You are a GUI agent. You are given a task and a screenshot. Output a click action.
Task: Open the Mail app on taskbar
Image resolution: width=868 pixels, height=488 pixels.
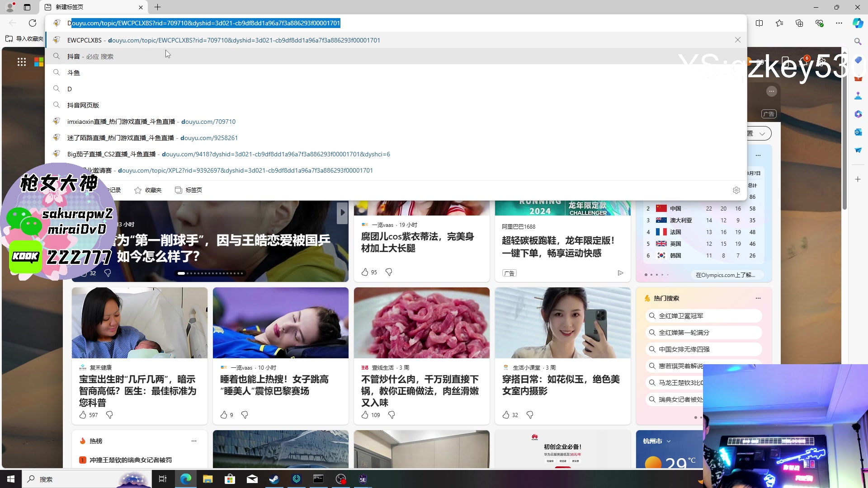pyautogui.click(x=252, y=479)
